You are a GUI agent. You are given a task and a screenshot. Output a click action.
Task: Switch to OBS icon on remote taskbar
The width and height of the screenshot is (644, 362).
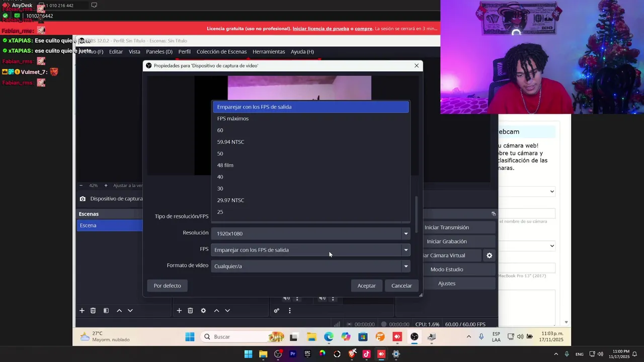click(414, 337)
